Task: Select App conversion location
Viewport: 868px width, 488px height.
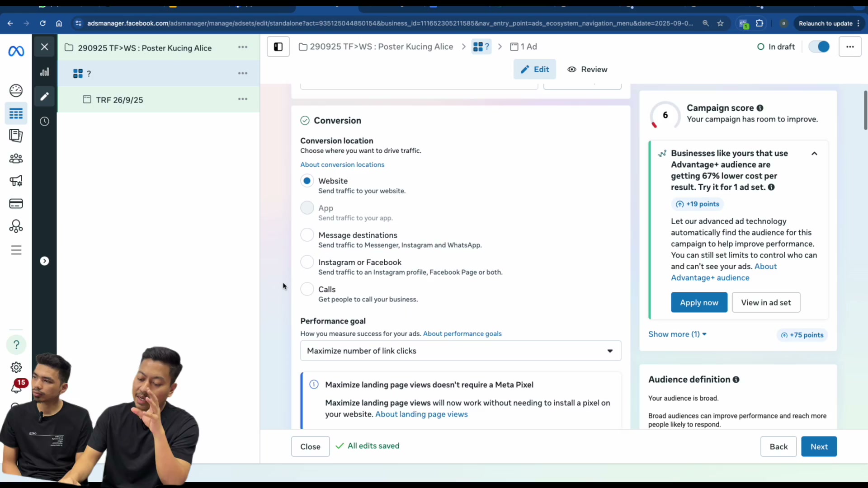Action: (307, 208)
